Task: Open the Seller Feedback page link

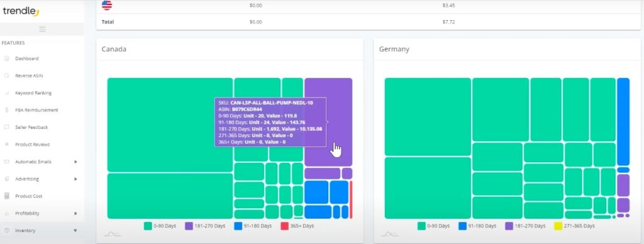Action: click(x=31, y=127)
